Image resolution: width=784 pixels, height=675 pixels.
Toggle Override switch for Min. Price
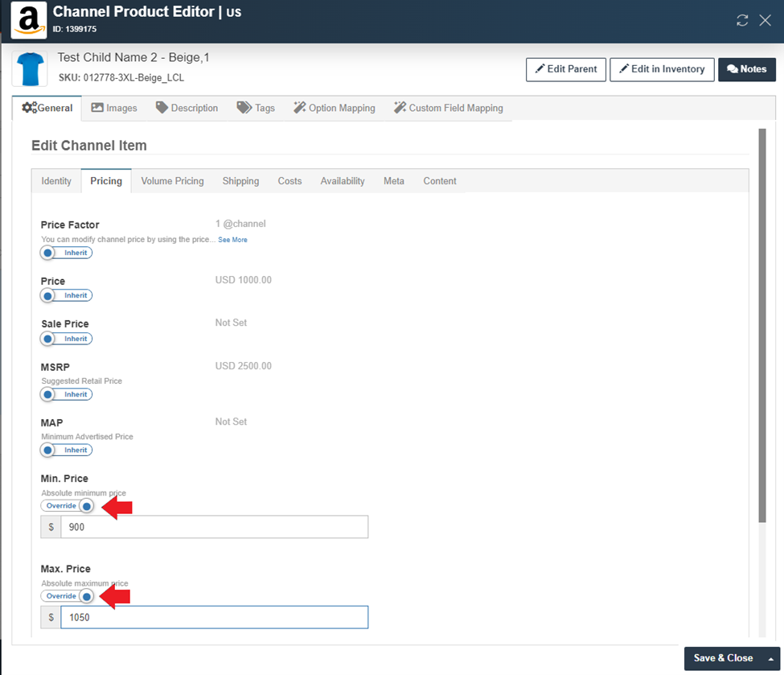(x=67, y=506)
